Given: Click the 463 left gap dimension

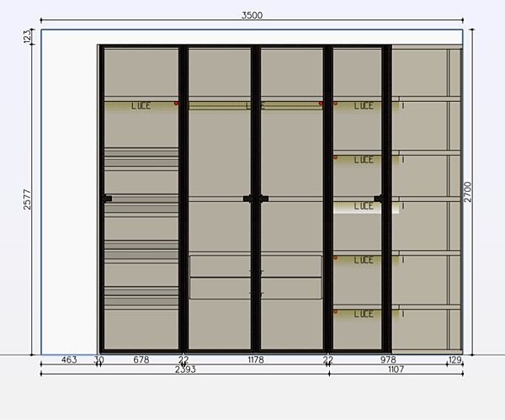Looking at the screenshot, I should click(69, 359).
